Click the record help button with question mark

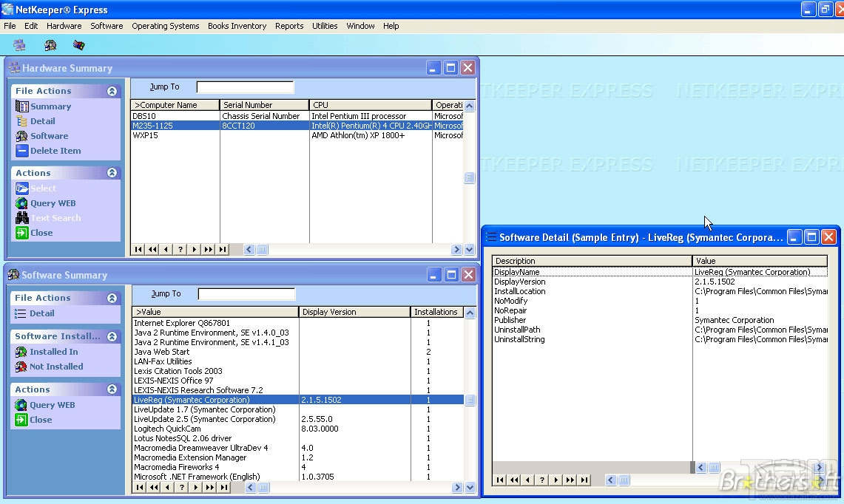pos(541,480)
